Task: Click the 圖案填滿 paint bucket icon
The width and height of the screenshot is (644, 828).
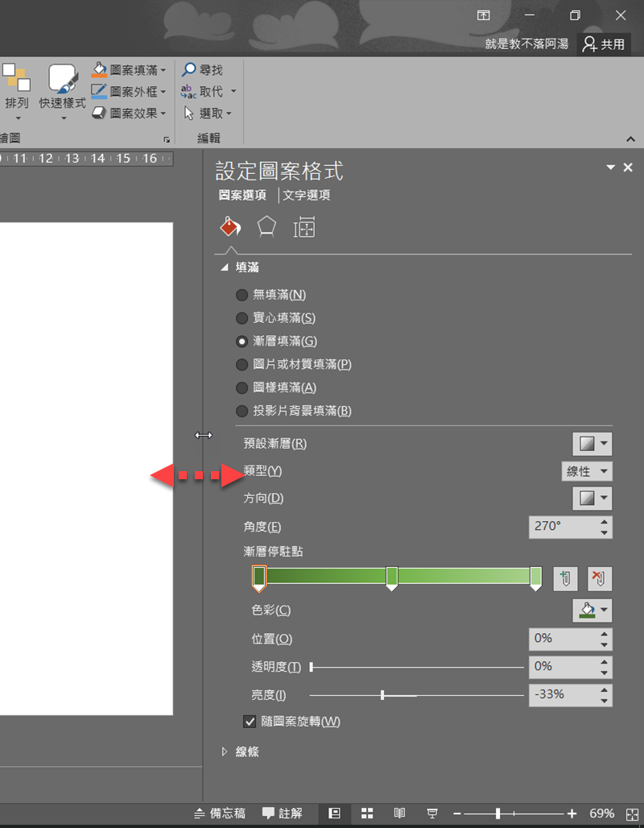Action: (99, 70)
